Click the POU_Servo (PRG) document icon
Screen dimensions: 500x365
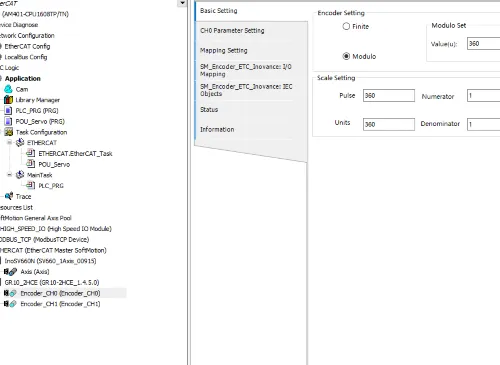[x=8, y=121]
